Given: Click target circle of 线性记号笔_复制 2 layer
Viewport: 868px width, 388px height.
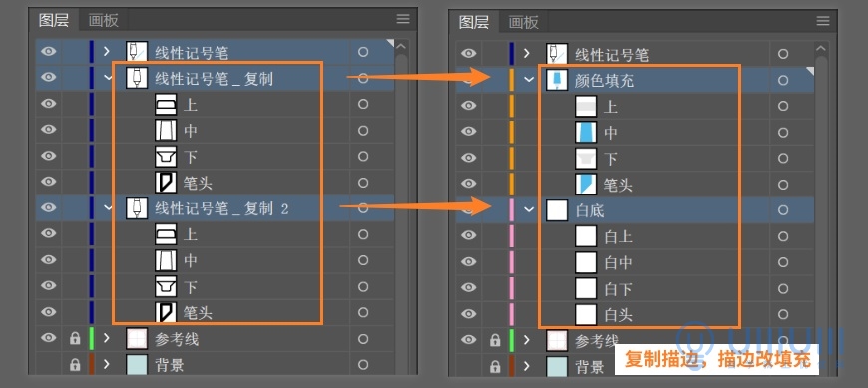Looking at the screenshot, I should pyautogui.click(x=362, y=208).
